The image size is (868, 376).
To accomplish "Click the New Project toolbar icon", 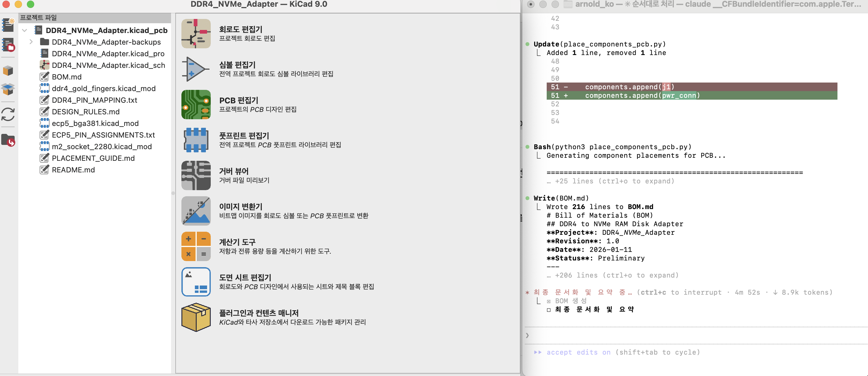I will tap(8, 25).
